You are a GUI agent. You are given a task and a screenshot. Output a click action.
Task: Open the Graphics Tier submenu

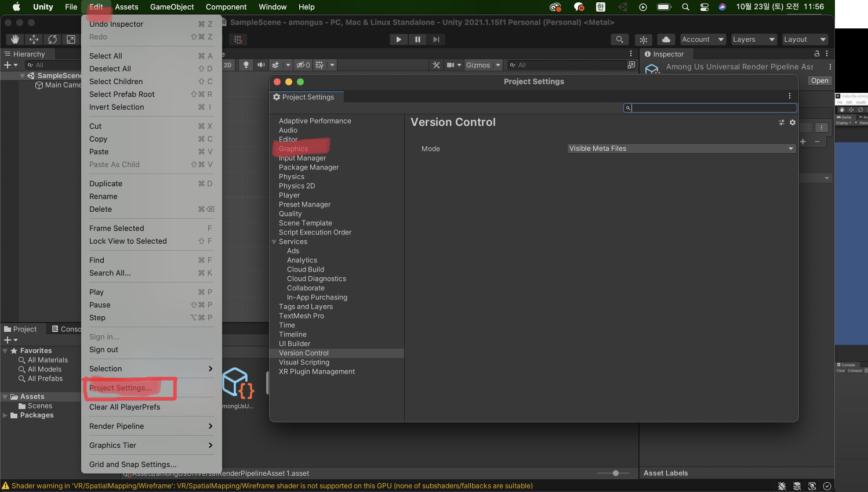pyautogui.click(x=151, y=445)
